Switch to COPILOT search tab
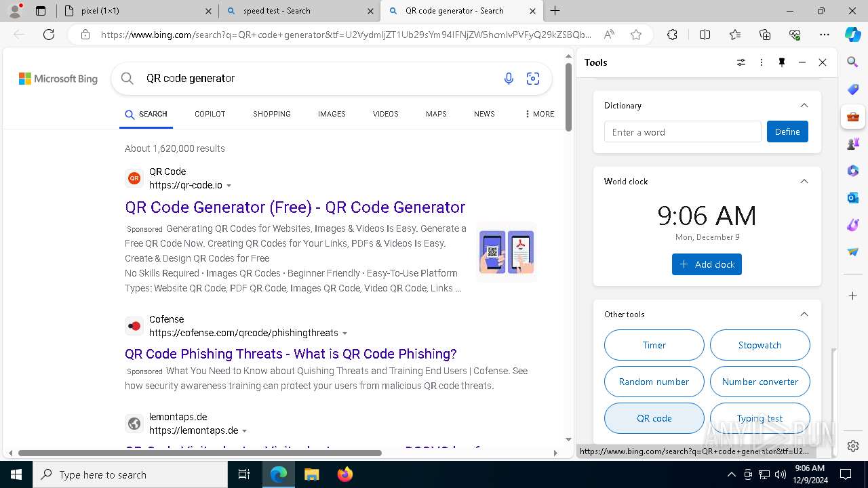The width and height of the screenshot is (868, 488). (210, 114)
